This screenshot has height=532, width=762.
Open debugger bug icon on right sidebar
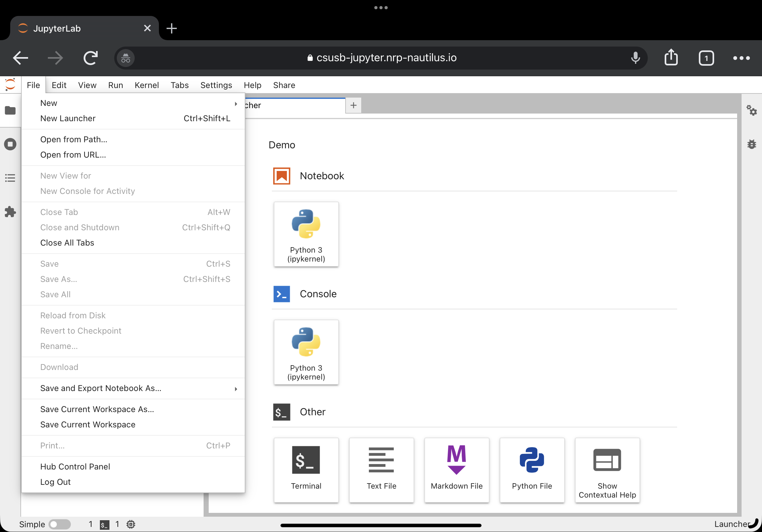pos(752,144)
